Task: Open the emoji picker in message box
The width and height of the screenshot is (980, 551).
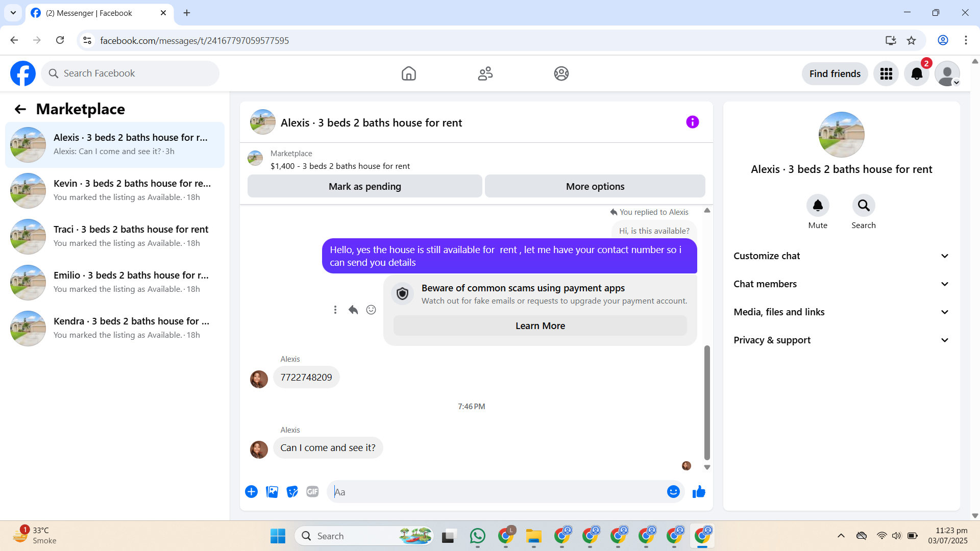Action: point(673,492)
